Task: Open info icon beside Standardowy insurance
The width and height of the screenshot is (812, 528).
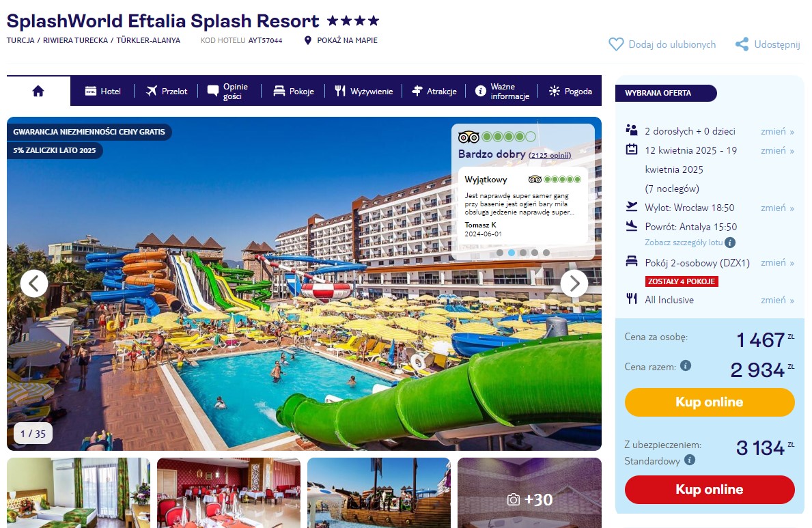Action: click(x=689, y=460)
